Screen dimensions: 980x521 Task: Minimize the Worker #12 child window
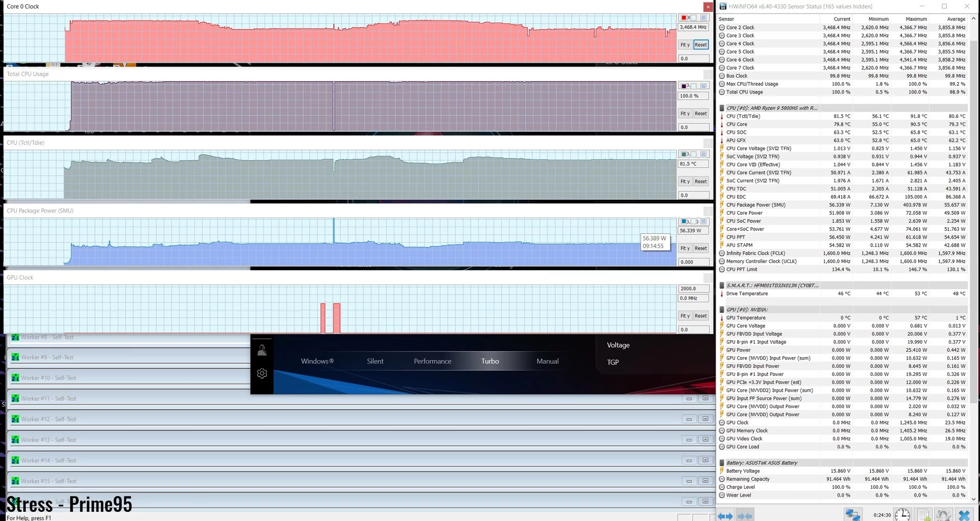click(x=689, y=419)
